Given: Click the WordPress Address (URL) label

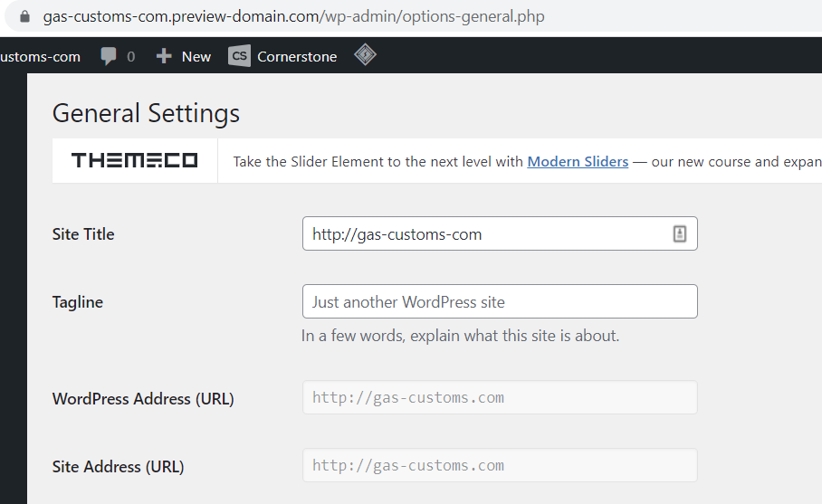Looking at the screenshot, I should click(x=143, y=398).
